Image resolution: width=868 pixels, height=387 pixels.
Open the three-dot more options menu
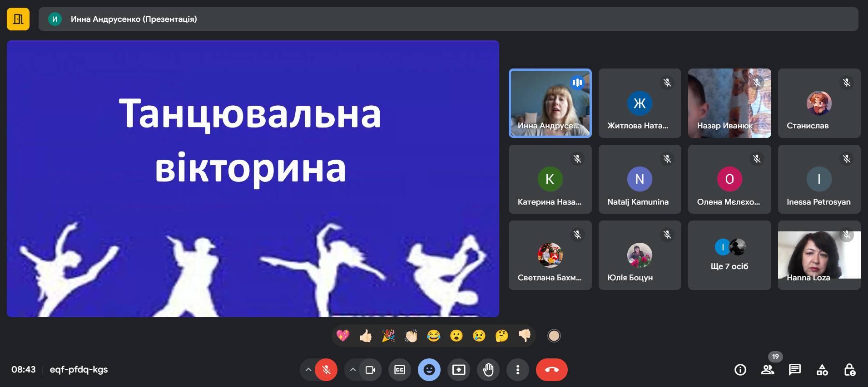(x=518, y=370)
